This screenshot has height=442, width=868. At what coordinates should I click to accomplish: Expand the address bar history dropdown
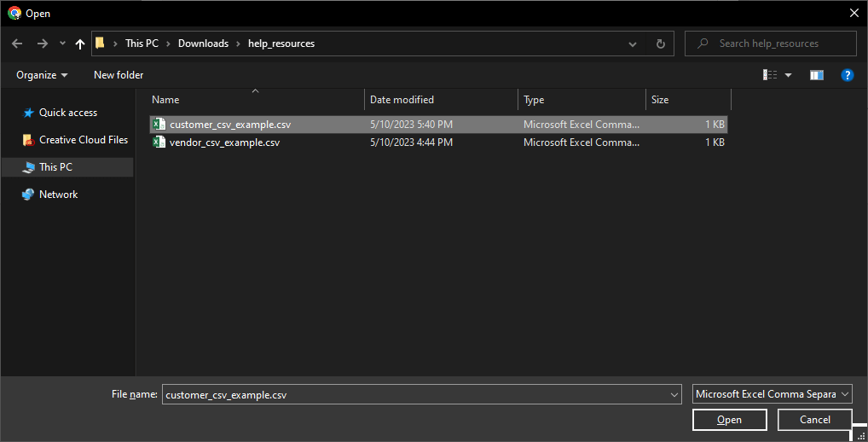point(632,44)
